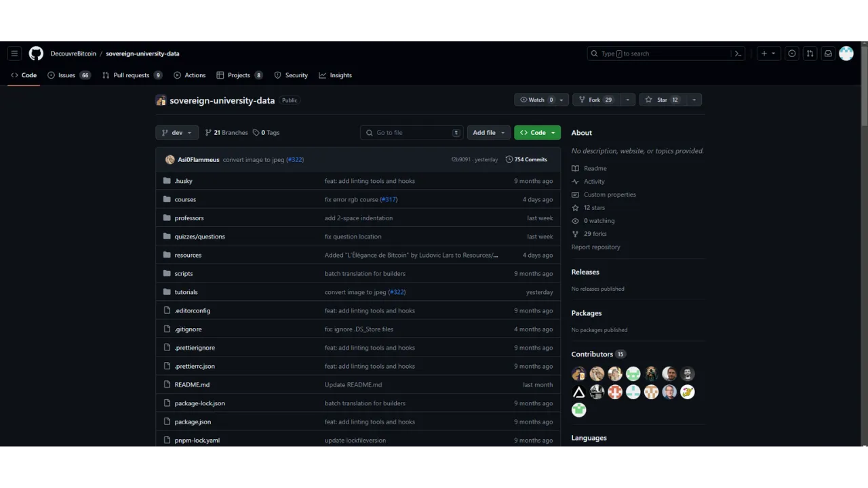The image size is (868, 488).
Task: Click the clock icon by 754 Commits
Action: pyautogui.click(x=509, y=159)
